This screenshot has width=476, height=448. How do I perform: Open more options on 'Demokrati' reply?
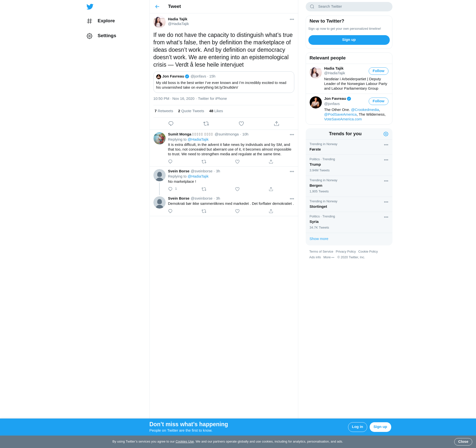[292, 199]
